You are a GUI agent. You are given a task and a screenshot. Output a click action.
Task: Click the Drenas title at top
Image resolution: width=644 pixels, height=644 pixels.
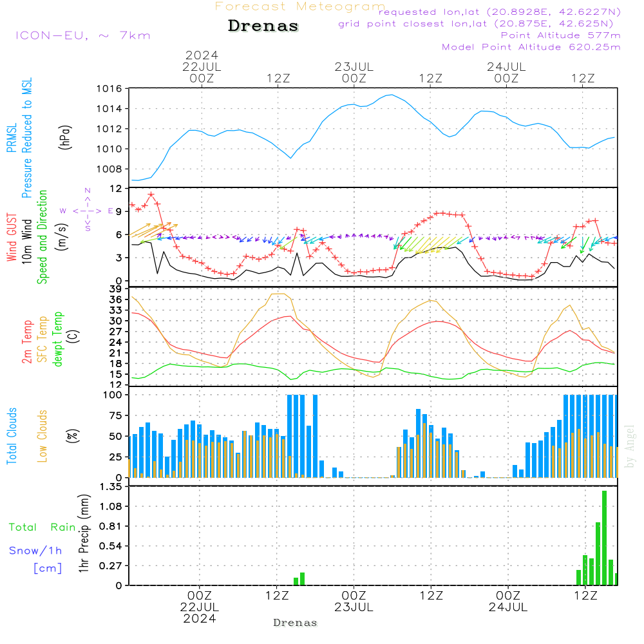tap(263, 26)
